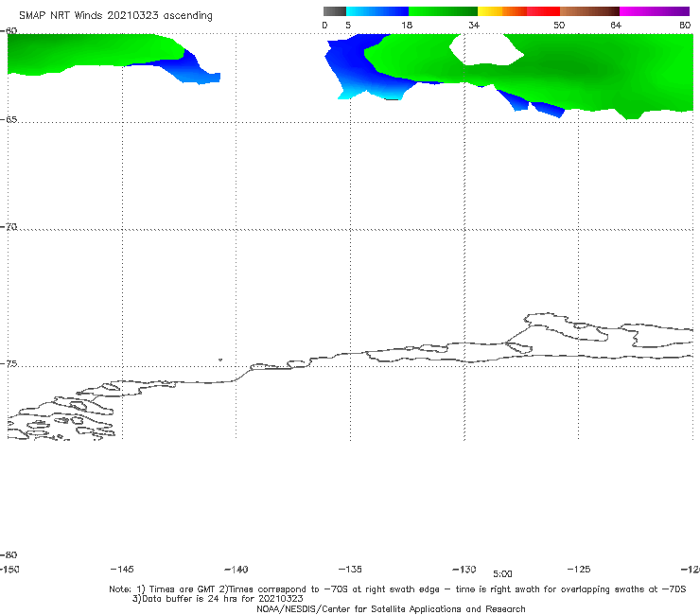Click the color bar label '50'
Screen dimensions: 700x615
click(559, 25)
